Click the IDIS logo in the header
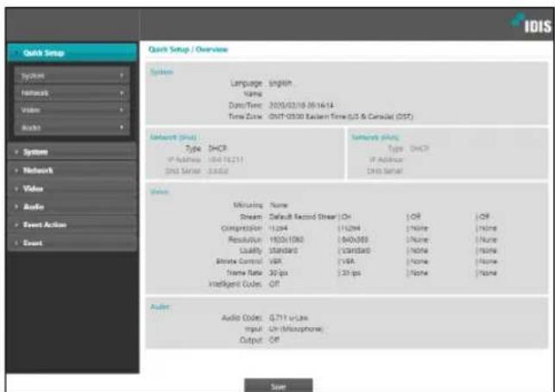This screenshot has height=392, width=555. 532,23
